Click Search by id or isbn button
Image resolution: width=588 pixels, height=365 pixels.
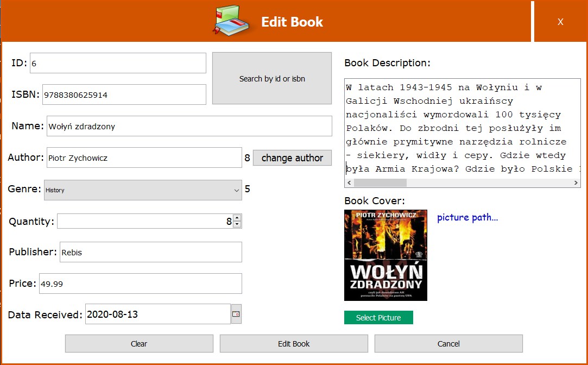click(272, 78)
